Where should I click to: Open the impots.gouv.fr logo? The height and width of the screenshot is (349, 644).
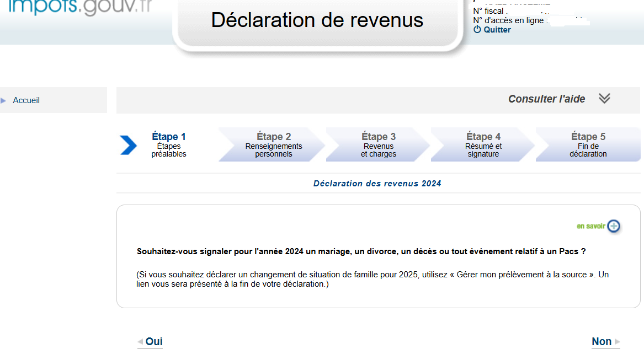coord(80,7)
